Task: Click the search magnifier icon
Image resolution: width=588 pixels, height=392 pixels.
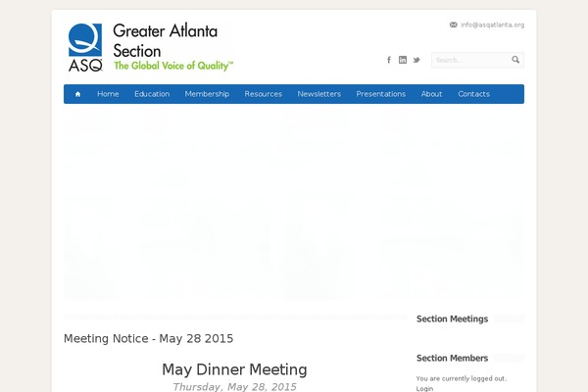Action: pos(515,60)
